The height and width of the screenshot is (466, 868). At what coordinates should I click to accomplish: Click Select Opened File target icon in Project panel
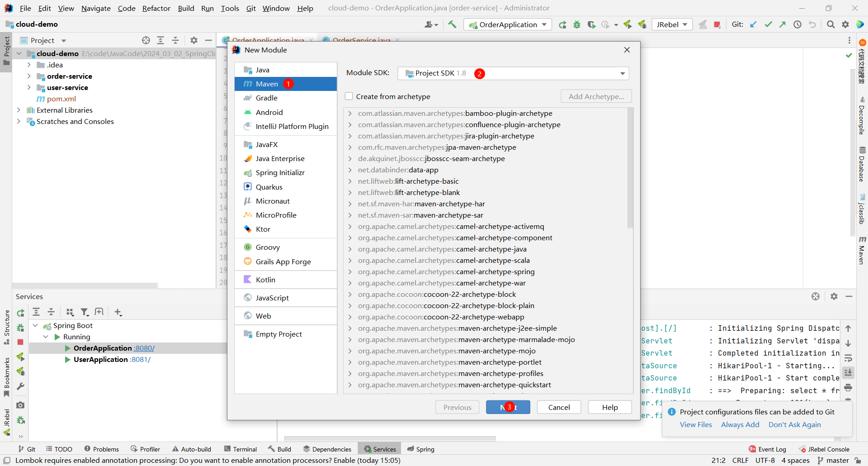pyautogui.click(x=146, y=40)
